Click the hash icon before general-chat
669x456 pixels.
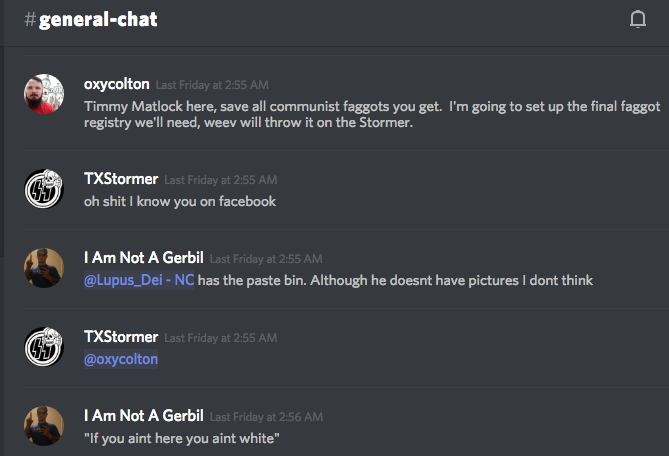29,19
